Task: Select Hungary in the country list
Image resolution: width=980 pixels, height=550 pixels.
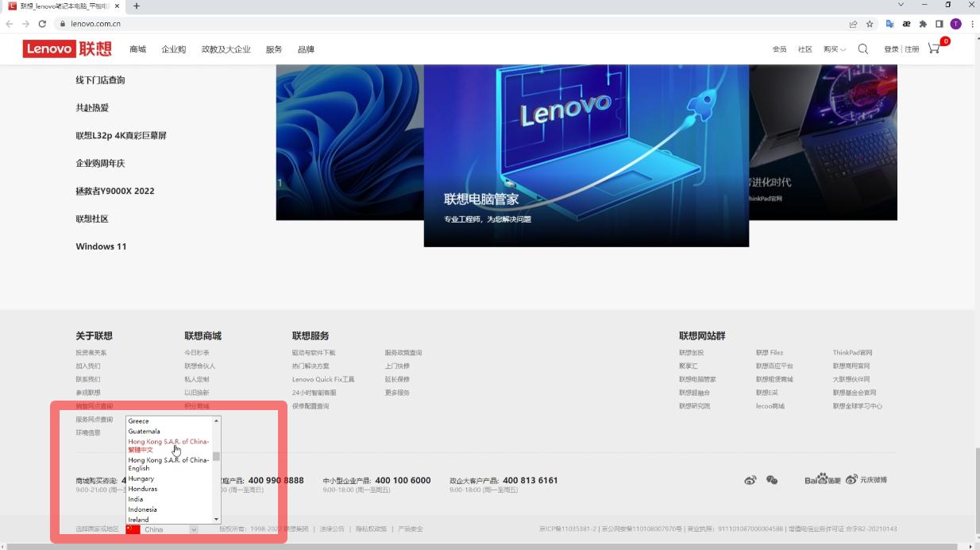Action: pos(141,479)
